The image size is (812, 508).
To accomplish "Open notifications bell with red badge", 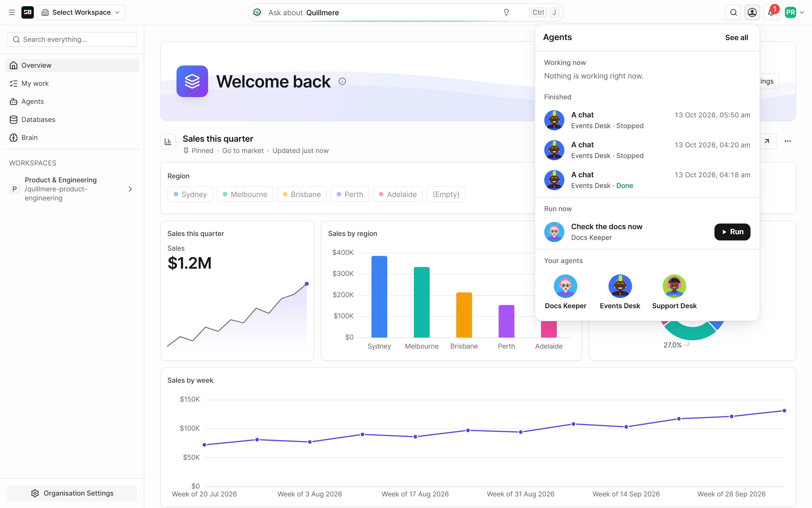I will pos(771,12).
